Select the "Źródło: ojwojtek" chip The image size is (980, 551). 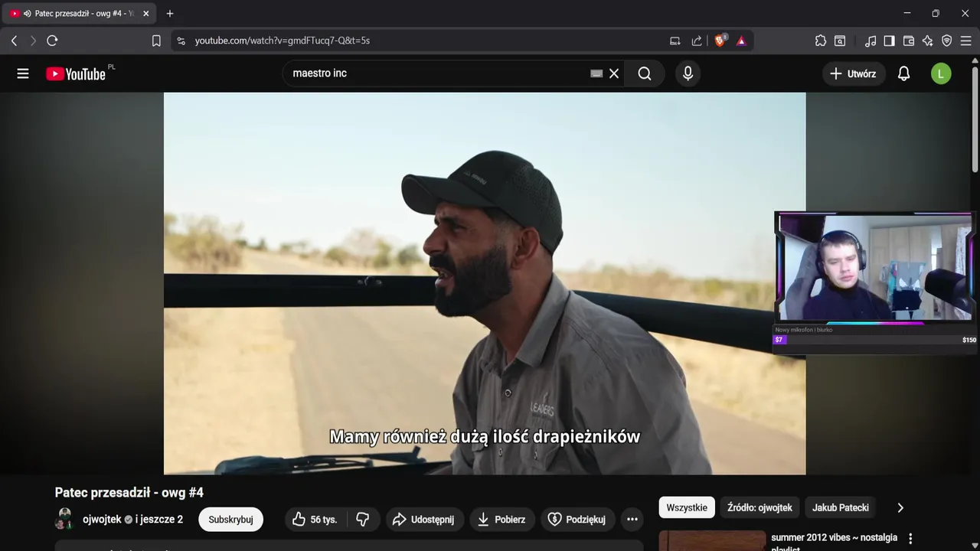pyautogui.click(x=759, y=507)
